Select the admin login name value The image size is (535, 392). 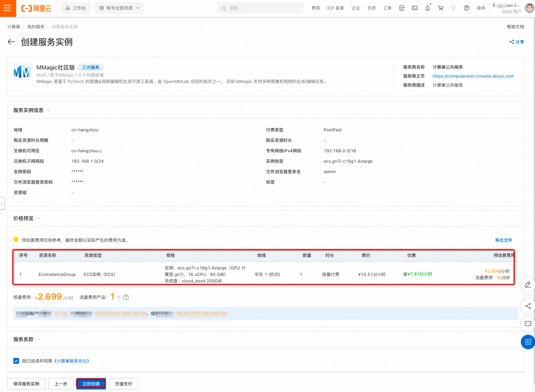tap(330, 172)
